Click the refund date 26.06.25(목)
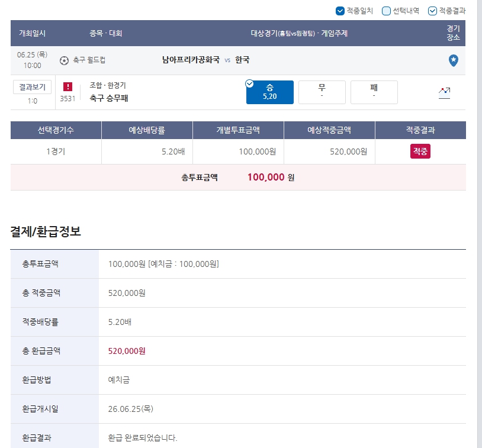The width and height of the screenshot is (482, 448). (131, 409)
